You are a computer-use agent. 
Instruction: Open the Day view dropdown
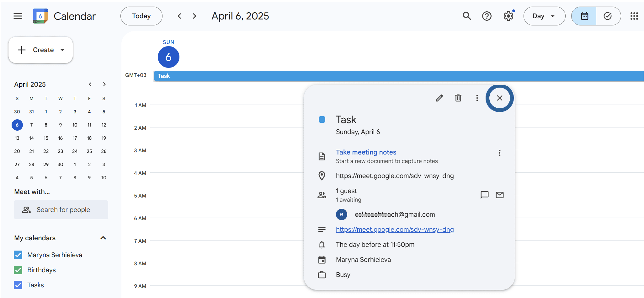tap(544, 16)
